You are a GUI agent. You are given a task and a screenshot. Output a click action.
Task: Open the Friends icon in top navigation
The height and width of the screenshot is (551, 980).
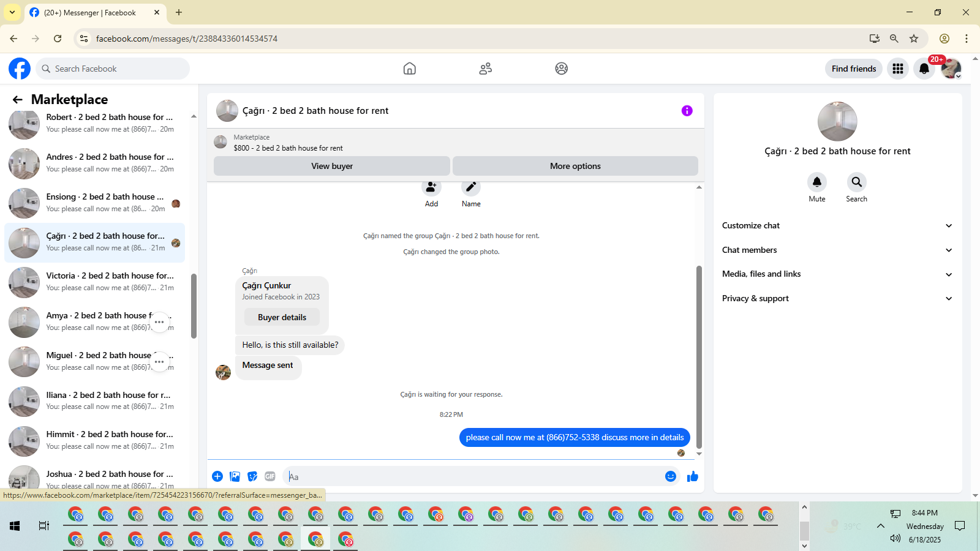[486, 69]
